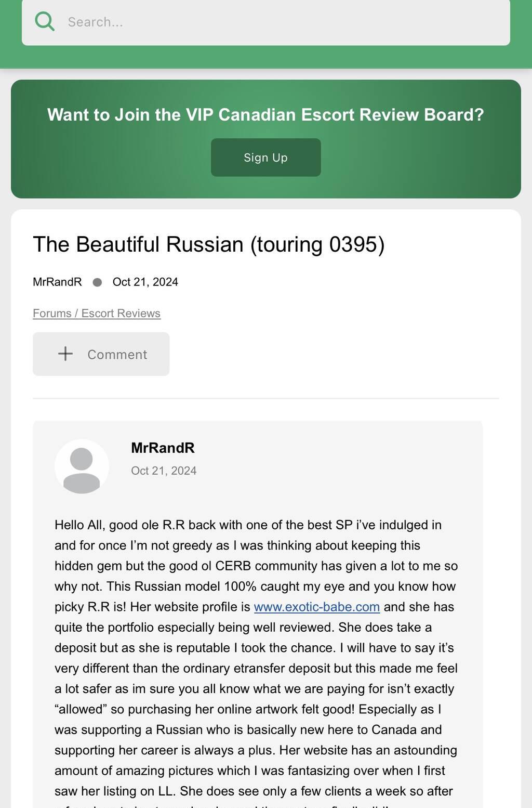Screen dimensions: 532x808
Task: Open thread author MrRandR below the title
Action: [57, 282]
